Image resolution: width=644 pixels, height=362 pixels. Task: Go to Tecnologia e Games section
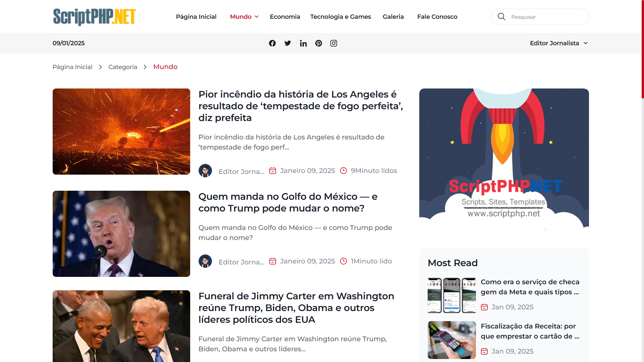(340, 17)
